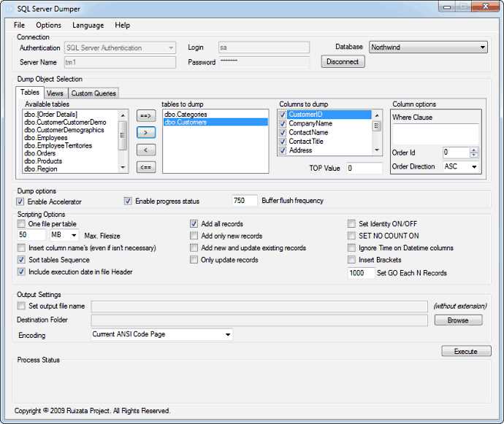Screen dimensions: 504x424
Task: Check Add new and update existing records
Action: pyautogui.click(x=194, y=247)
